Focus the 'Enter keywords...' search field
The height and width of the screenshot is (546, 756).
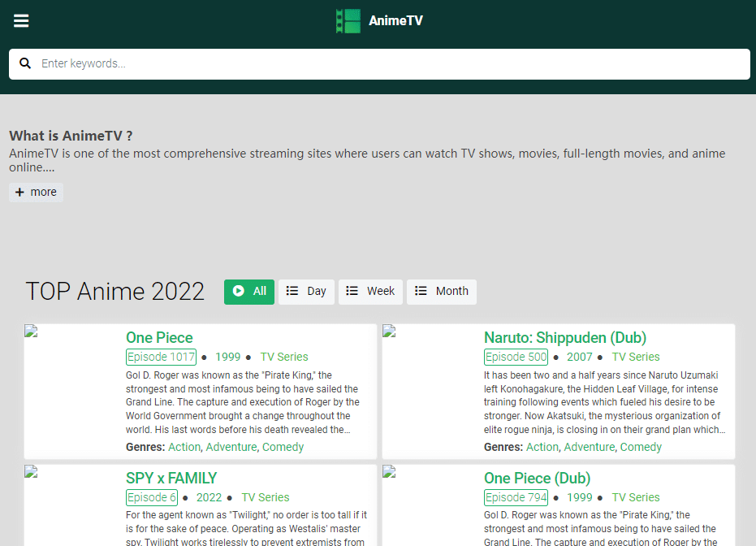click(x=379, y=63)
